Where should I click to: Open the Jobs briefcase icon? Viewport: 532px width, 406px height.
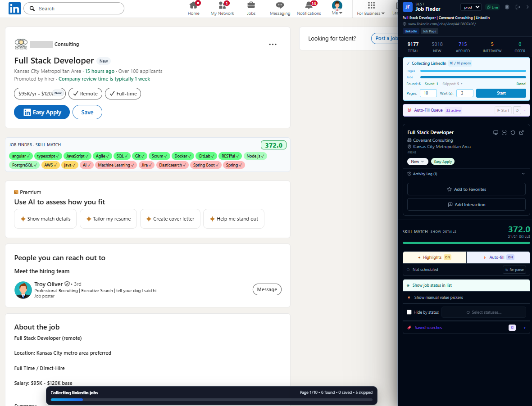tap(251, 5)
